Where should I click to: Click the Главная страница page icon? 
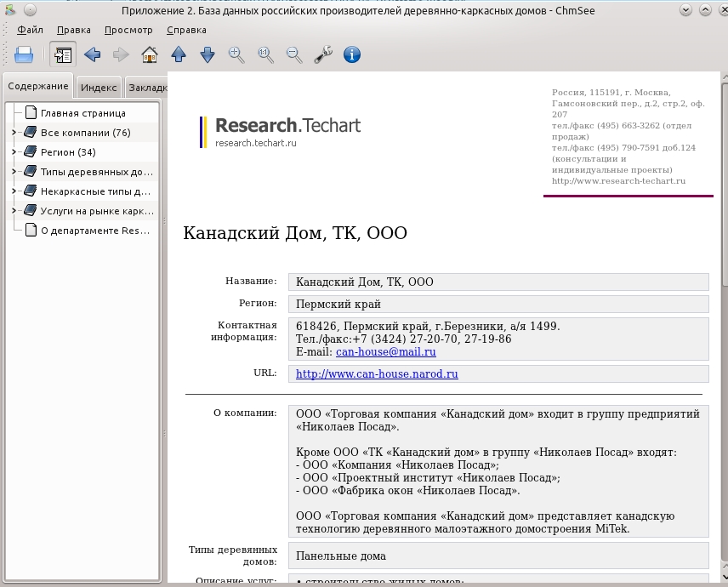click(x=31, y=113)
